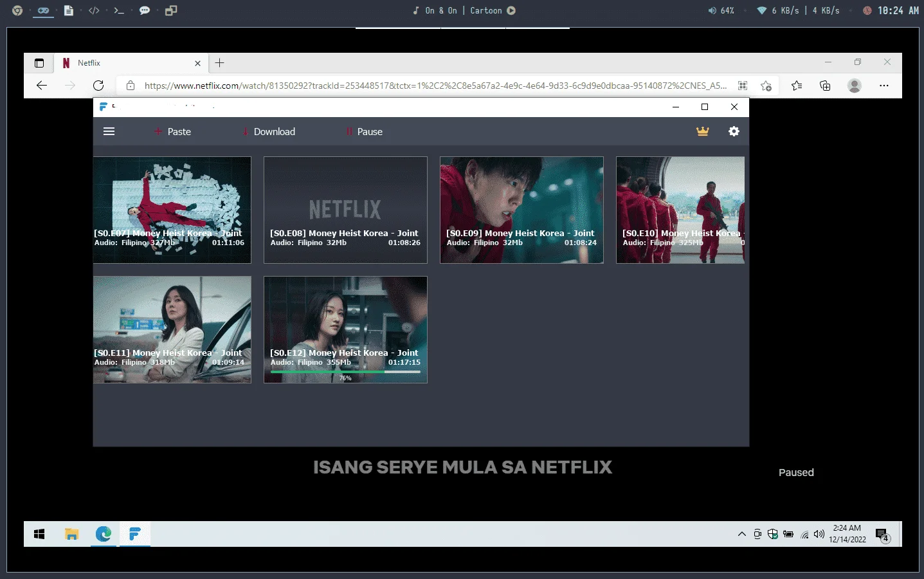Click Chrome icon in top panel

click(17, 10)
